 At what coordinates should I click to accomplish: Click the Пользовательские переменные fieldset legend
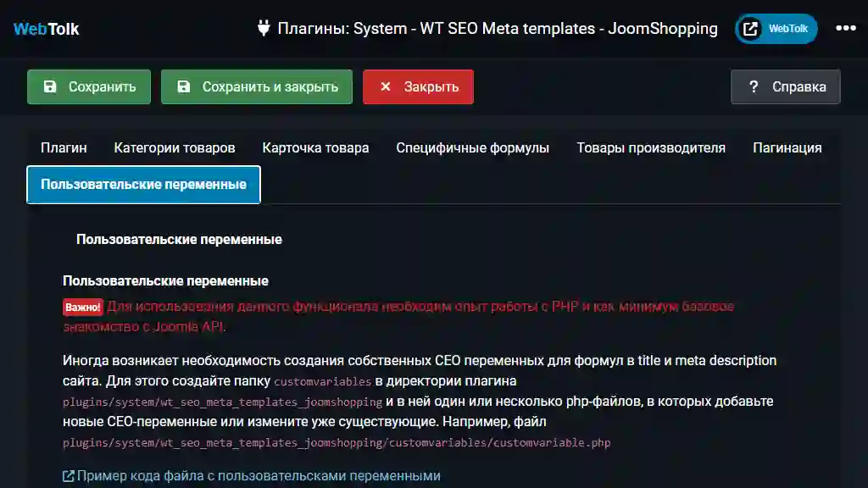click(179, 239)
